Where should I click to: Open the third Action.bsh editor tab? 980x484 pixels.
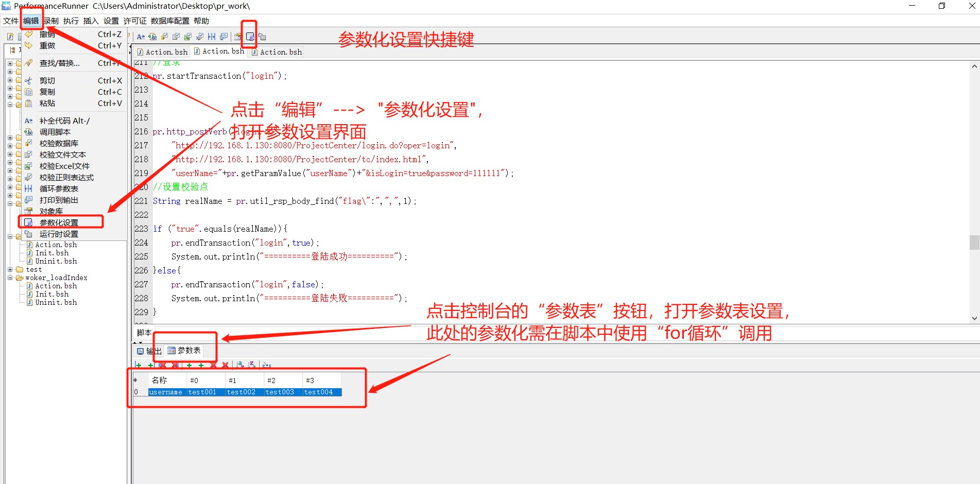point(277,52)
